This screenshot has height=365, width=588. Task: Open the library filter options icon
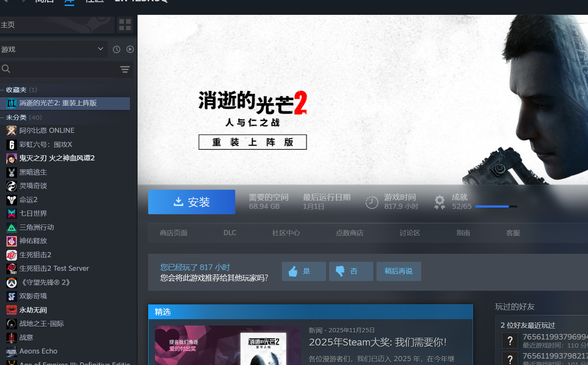click(125, 70)
